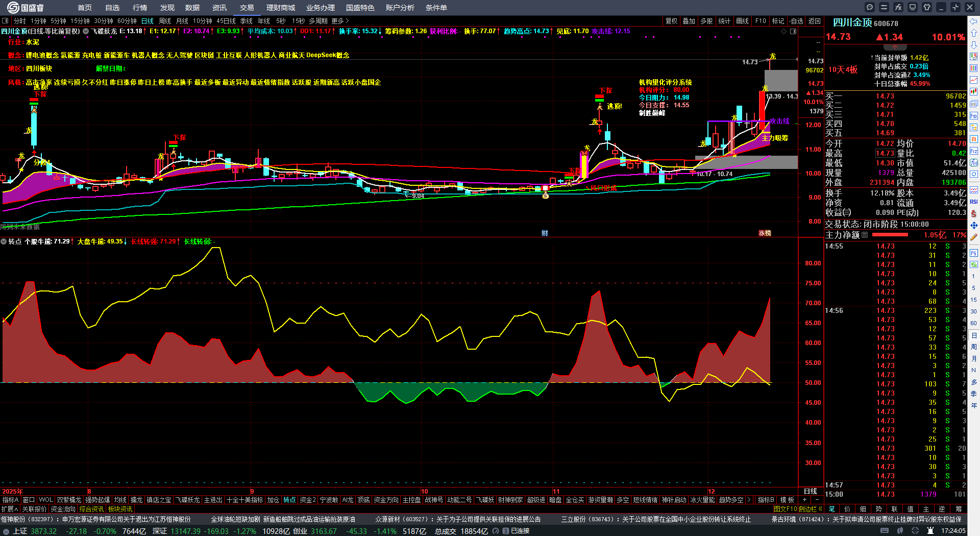The height and width of the screenshot is (536, 980).
Task: Open the watchlist icon with checkmark in sidebar
Action: click(x=974, y=57)
